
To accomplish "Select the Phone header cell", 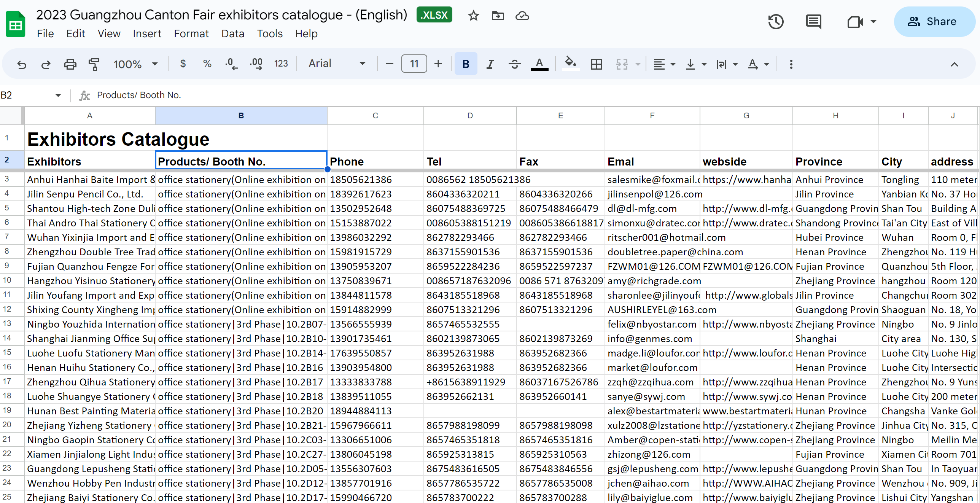I will (375, 161).
